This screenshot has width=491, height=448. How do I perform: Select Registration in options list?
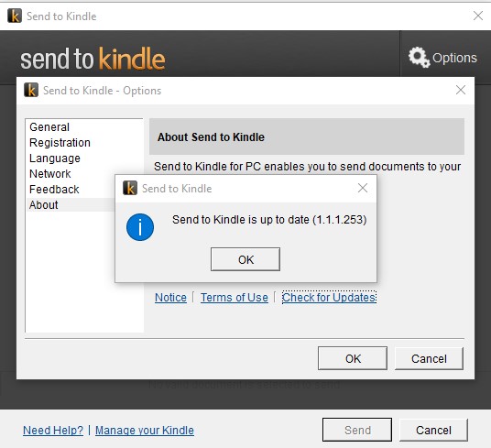[x=60, y=143]
